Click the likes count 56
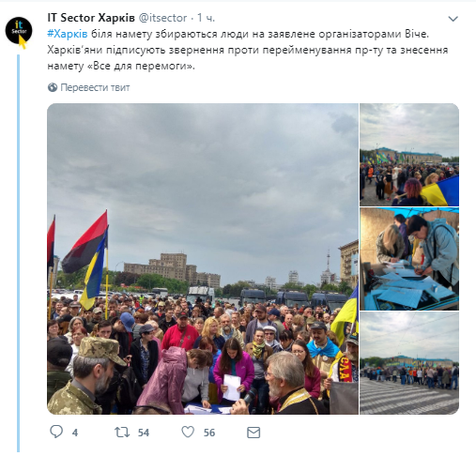This screenshot has width=476, height=456. pos(209,433)
